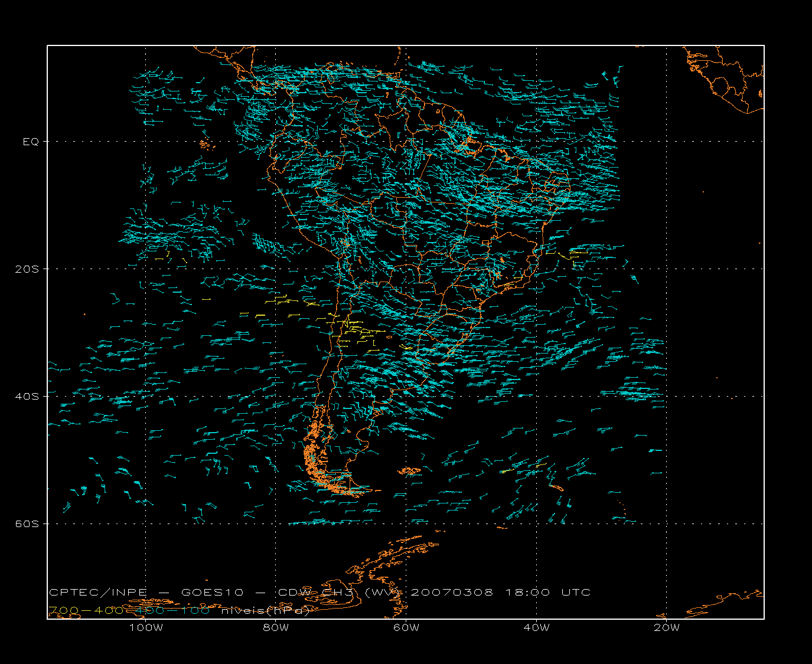The height and width of the screenshot is (664, 812).
Task: Click the yellow '700-400' level legend
Action: tap(86, 610)
